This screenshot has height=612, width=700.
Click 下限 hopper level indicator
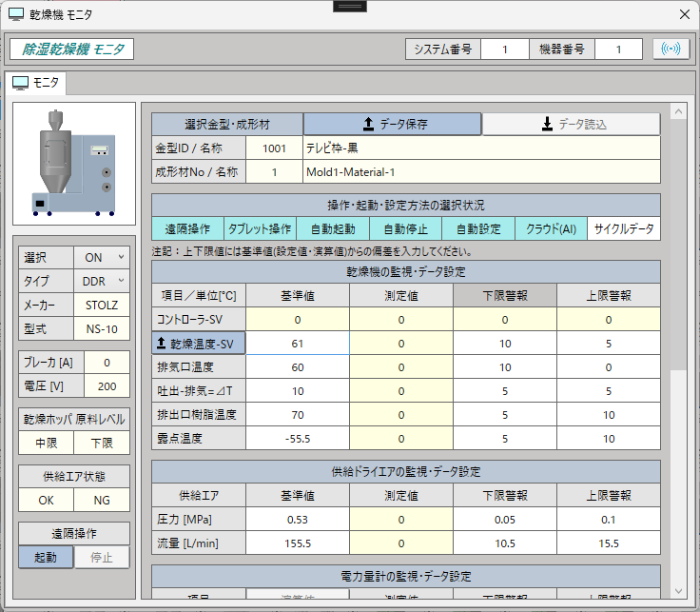[102, 443]
